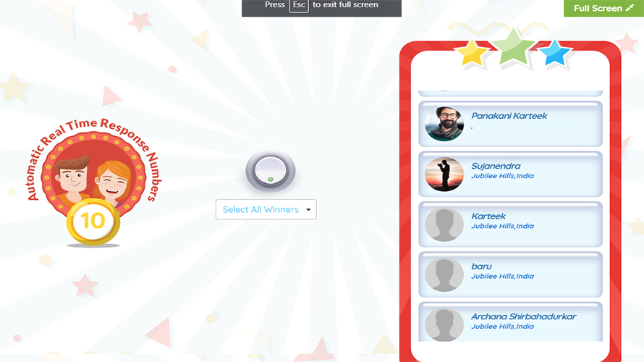Exit full screen via green Full Screen button
644x362 pixels.
coord(603,8)
